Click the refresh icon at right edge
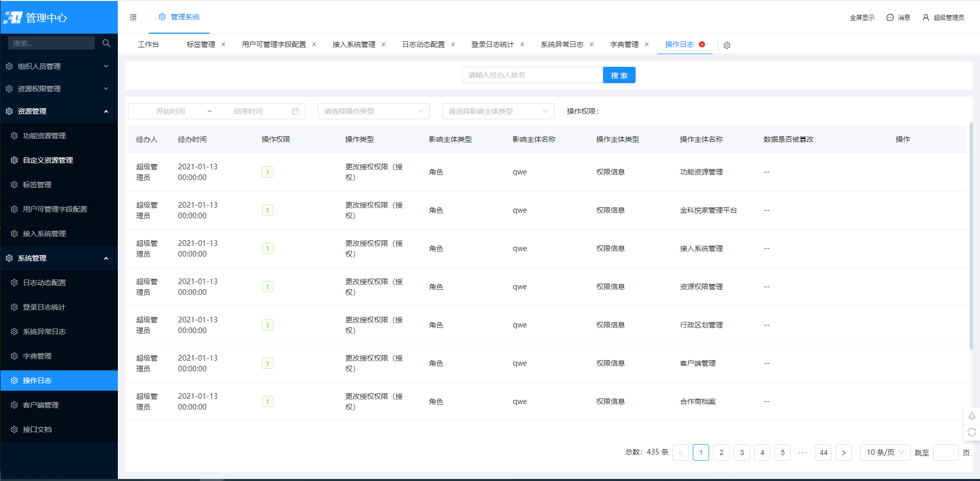The height and width of the screenshot is (481, 980). (972, 432)
